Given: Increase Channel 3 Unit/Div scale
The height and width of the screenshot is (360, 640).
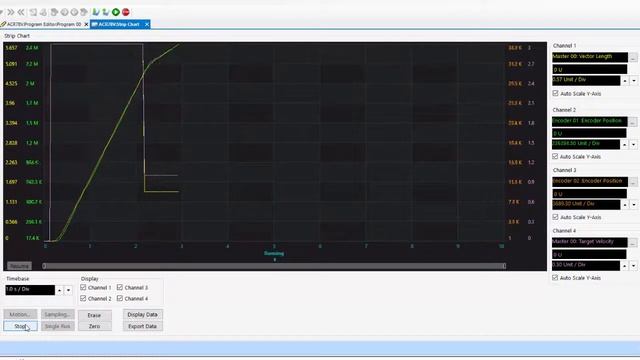Looking at the screenshot, I should pyautogui.click(x=625, y=204).
